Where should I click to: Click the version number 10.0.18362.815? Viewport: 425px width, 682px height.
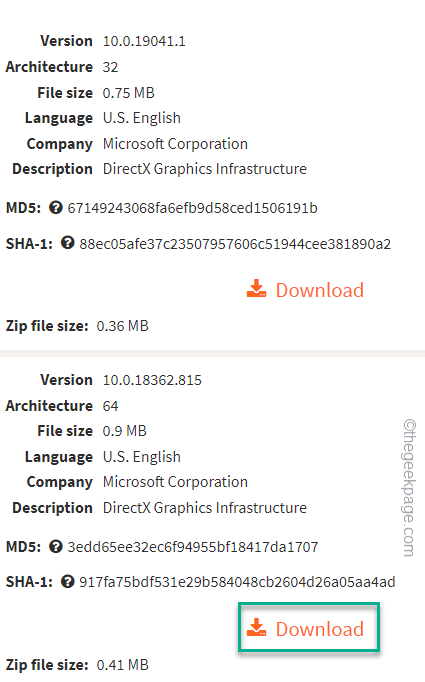[152, 380]
